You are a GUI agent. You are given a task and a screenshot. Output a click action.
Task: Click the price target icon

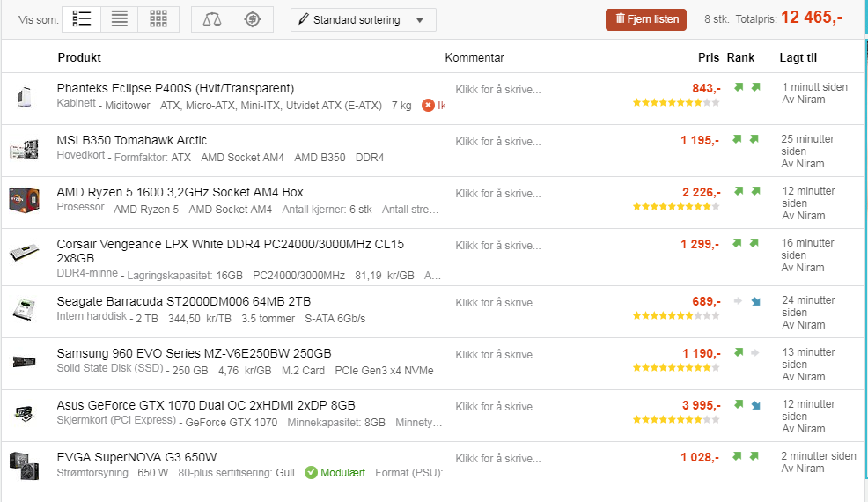pos(253,19)
